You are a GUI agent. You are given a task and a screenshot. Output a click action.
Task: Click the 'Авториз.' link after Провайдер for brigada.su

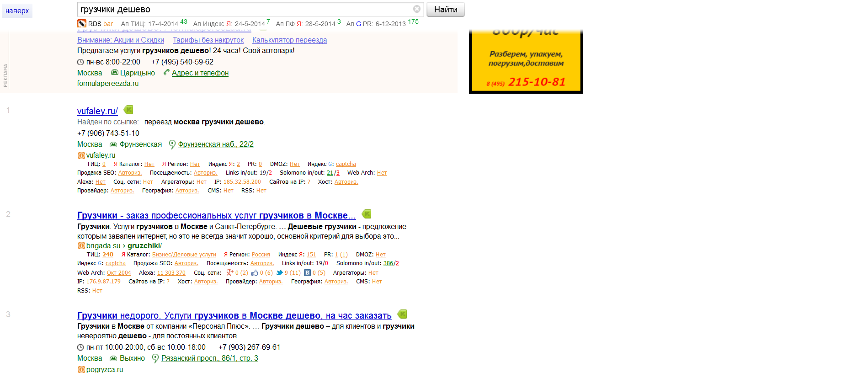[x=271, y=282]
